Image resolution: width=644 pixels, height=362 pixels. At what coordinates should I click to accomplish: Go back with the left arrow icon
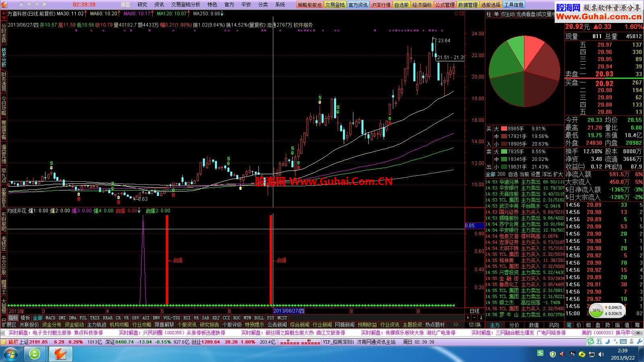(30, 4)
